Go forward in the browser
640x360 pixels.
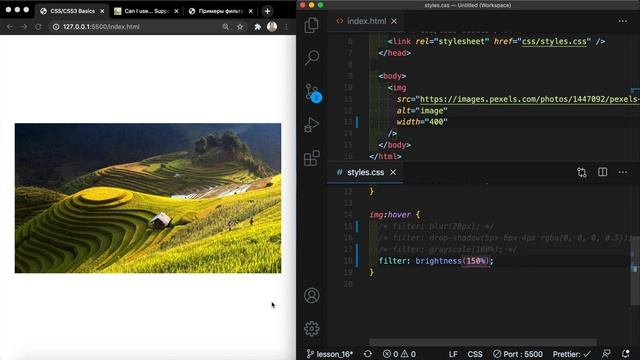24,27
